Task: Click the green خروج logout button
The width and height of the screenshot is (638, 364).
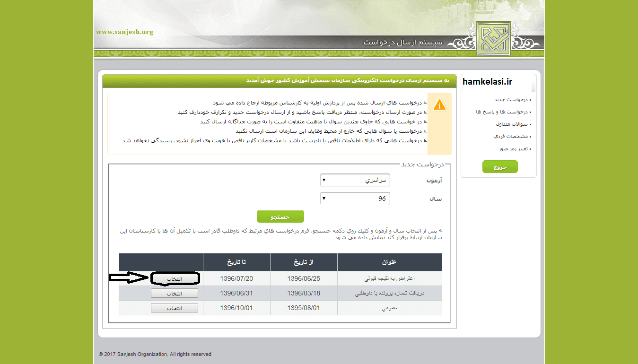Action: point(500,167)
